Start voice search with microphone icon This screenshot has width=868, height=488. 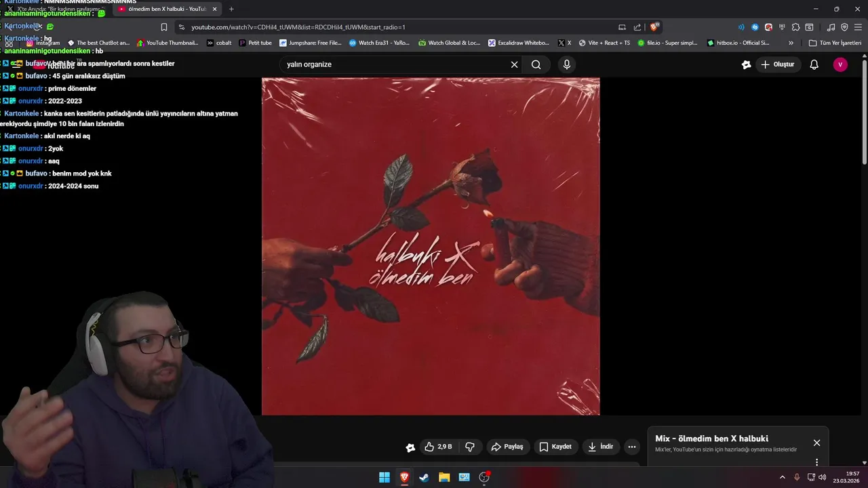(567, 64)
